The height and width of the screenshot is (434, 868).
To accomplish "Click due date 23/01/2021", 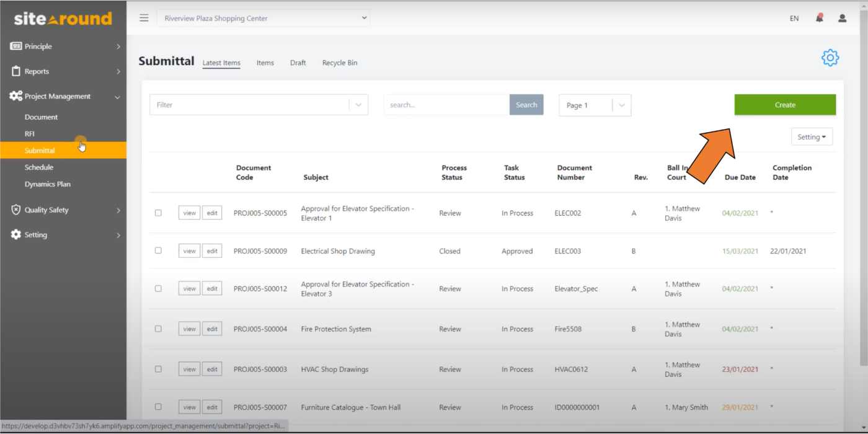I will [740, 369].
